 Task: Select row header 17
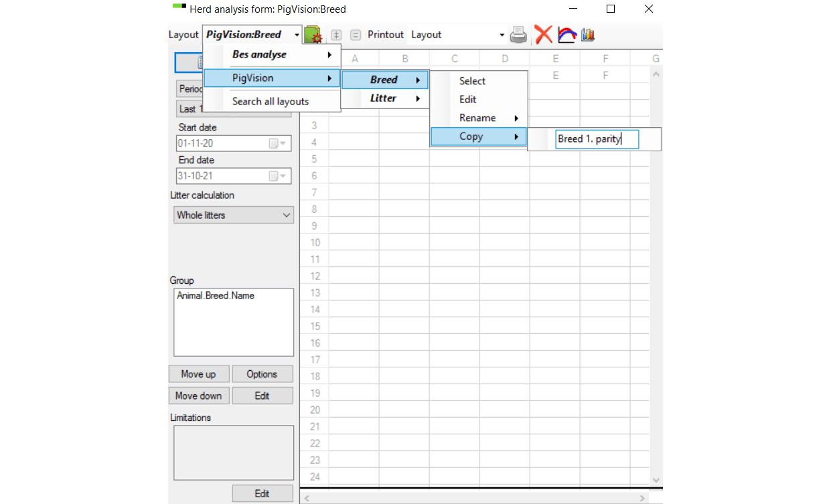click(x=315, y=360)
